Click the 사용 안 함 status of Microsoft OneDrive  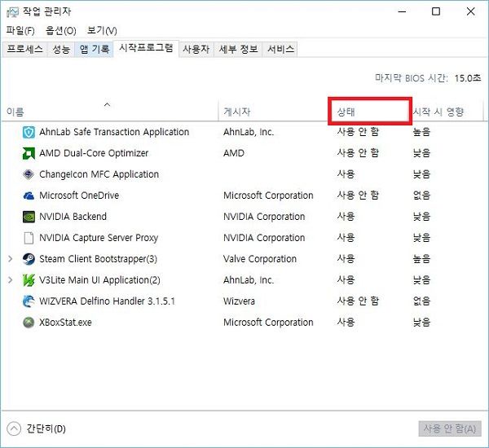tap(358, 195)
